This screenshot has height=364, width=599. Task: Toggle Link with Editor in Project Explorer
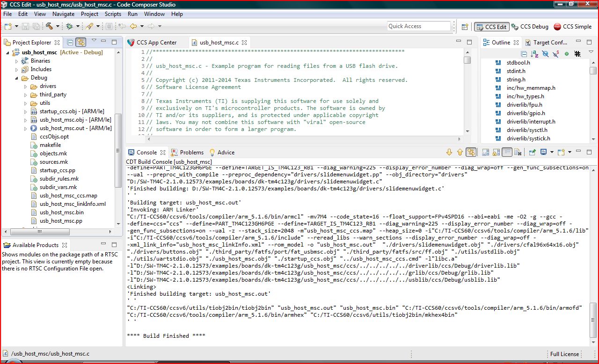point(80,42)
